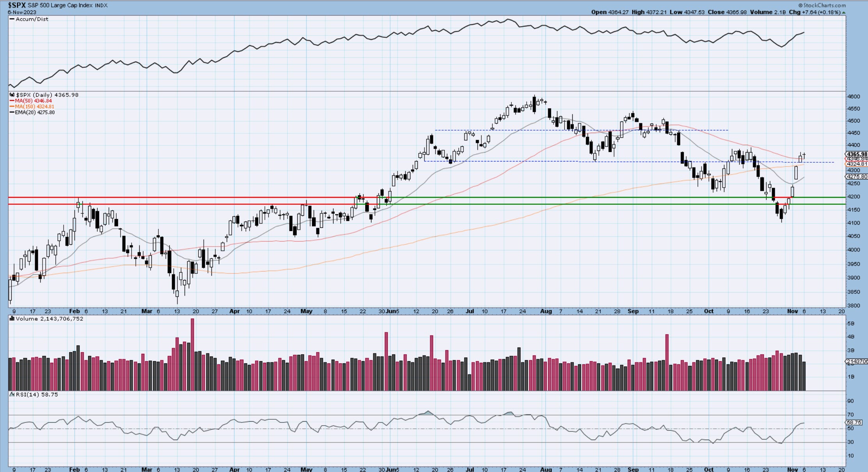Screen dimensions: 868x472
Task: Click the 58.75 RSI value tag
Action: pos(854,422)
